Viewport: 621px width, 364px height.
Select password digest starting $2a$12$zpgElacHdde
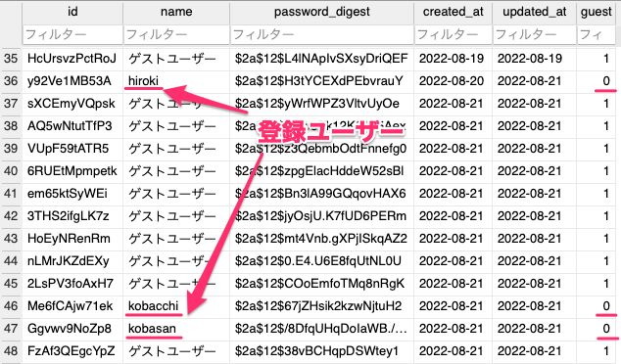321,171
